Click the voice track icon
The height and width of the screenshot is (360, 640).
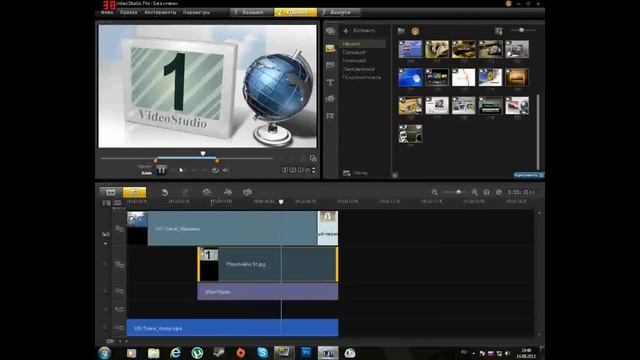[119, 309]
